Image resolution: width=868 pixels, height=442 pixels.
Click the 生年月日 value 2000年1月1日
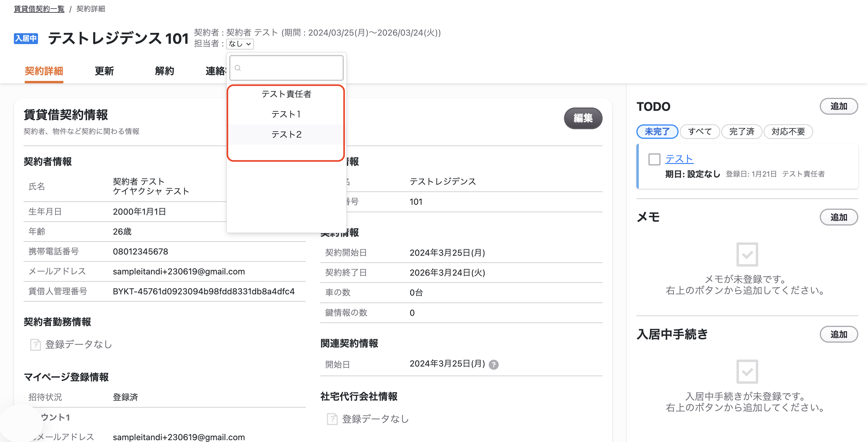click(x=139, y=212)
